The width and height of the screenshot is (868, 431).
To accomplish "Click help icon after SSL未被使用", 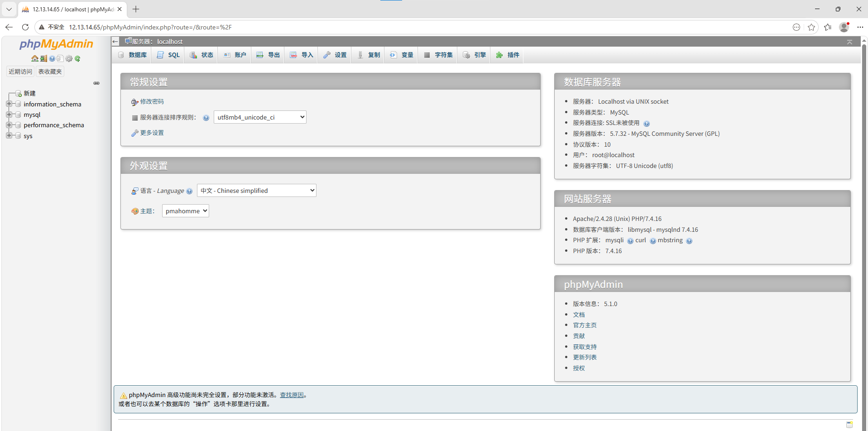I will (647, 124).
